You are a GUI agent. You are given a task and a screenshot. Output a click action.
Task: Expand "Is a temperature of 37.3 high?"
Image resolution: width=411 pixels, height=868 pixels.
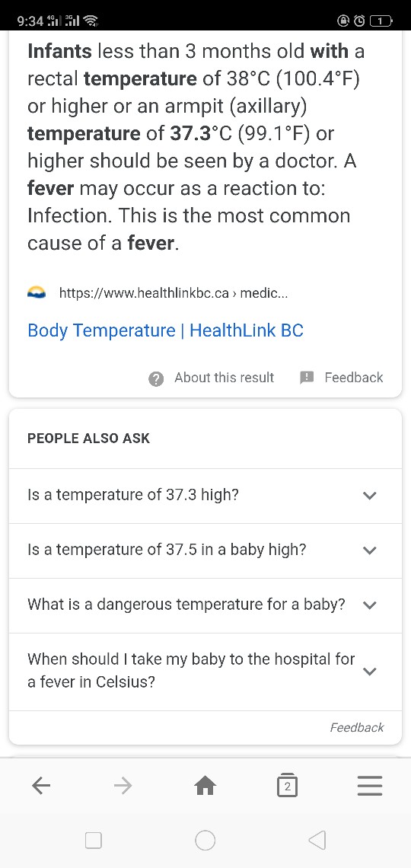point(205,496)
